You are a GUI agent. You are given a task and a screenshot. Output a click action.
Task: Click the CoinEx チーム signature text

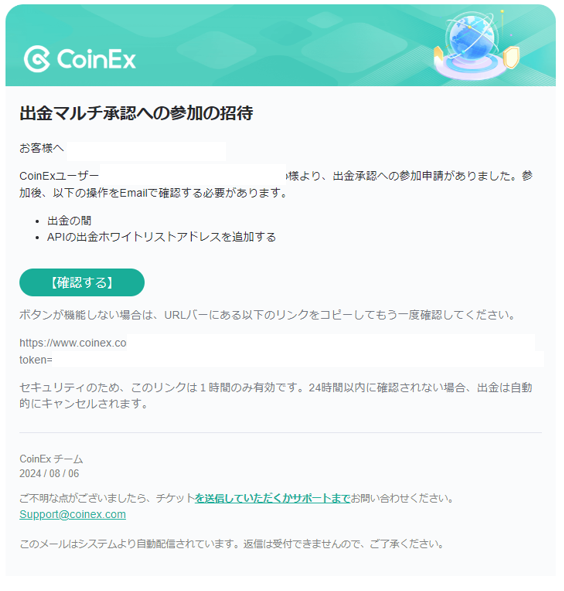(51, 459)
